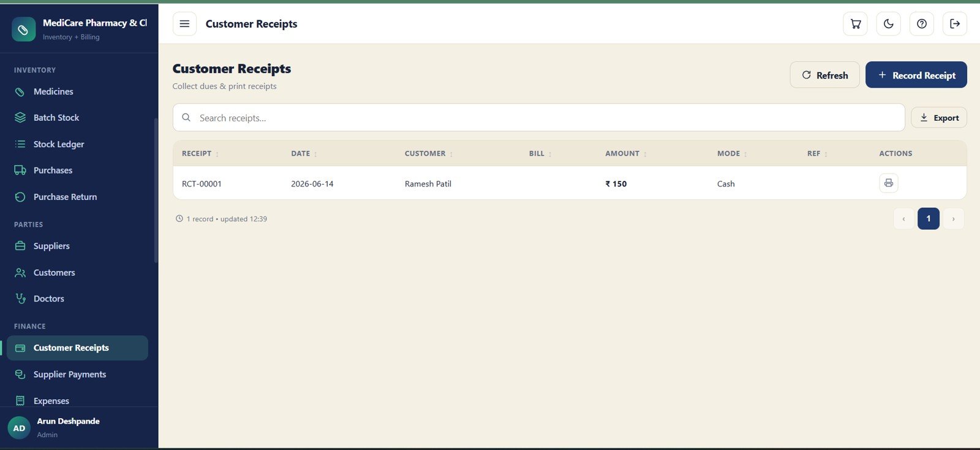Image resolution: width=980 pixels, height=450 pixels.
Task: Click the Cash mode cell
Action: (x=726, y=184)
